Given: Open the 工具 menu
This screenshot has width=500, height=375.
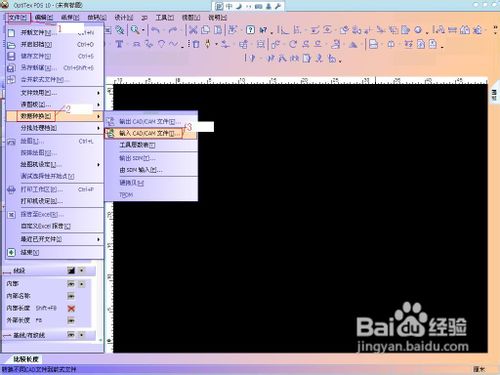Looking at the screenshot, I should (x=165, y=18).
